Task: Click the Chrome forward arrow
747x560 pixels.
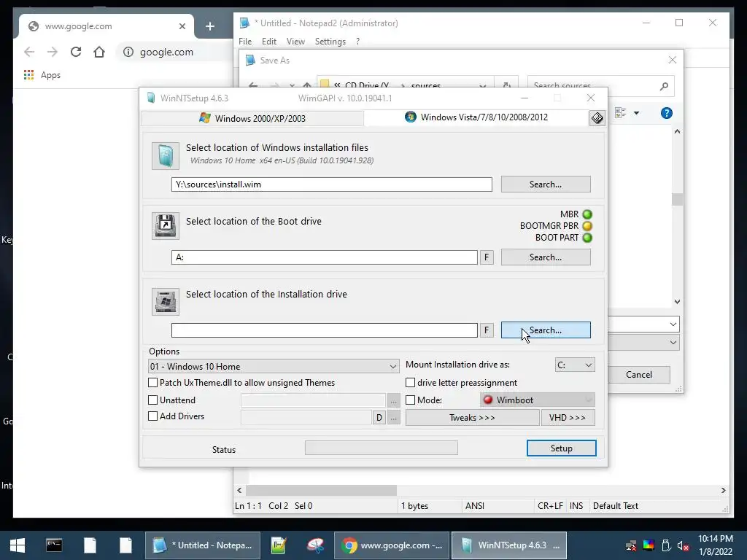Action: pos(53,52)
